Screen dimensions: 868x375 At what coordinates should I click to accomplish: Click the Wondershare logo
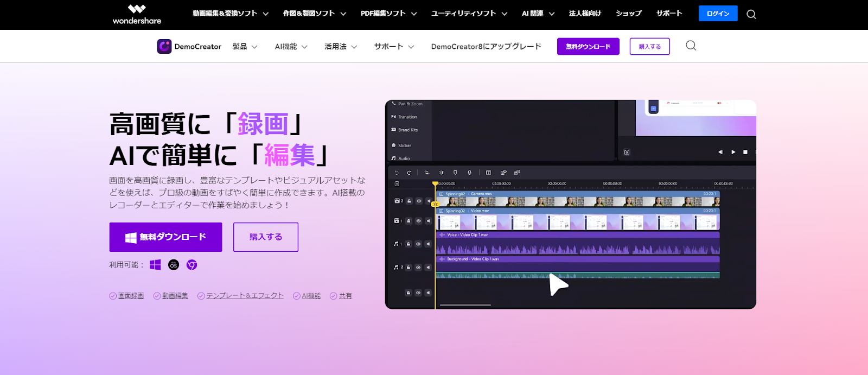[137, 14]
